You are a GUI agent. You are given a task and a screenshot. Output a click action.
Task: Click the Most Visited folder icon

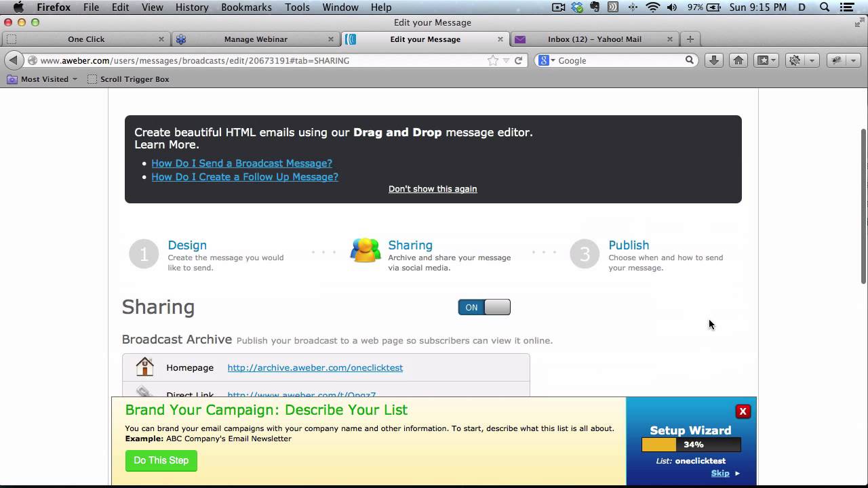pos(12,79)
